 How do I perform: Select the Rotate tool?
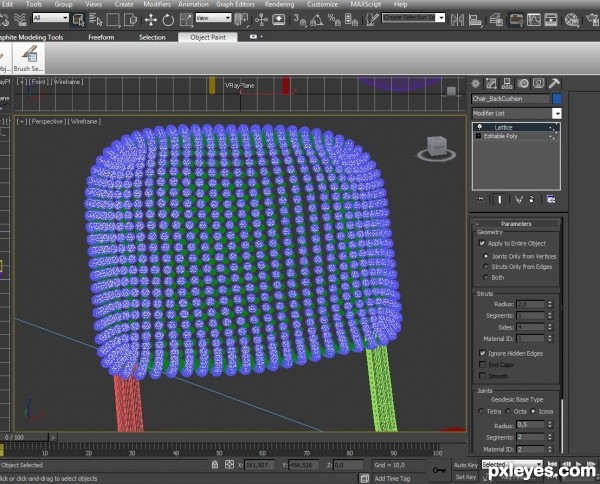pos(168,20)
